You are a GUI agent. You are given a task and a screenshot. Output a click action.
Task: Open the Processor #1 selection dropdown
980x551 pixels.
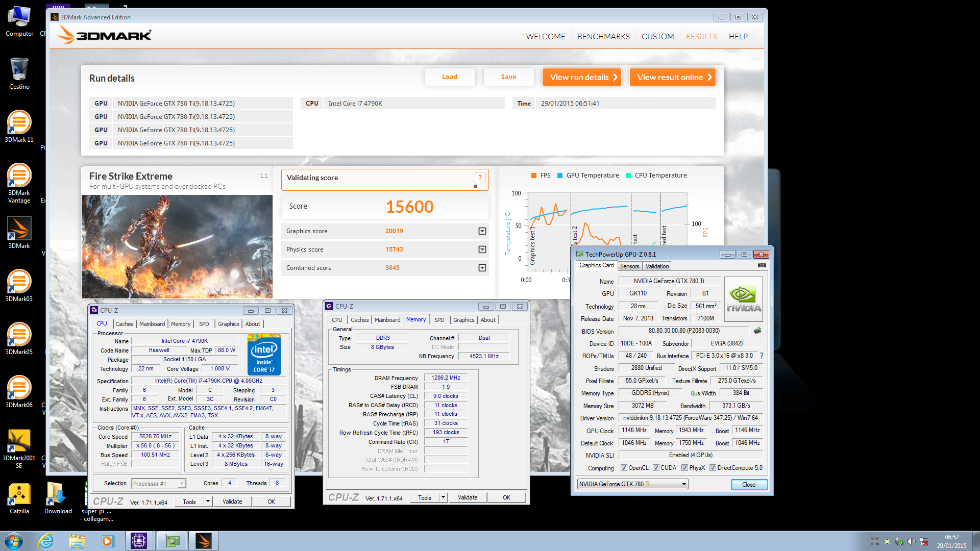pyautogui.click(x=158, y=484)
